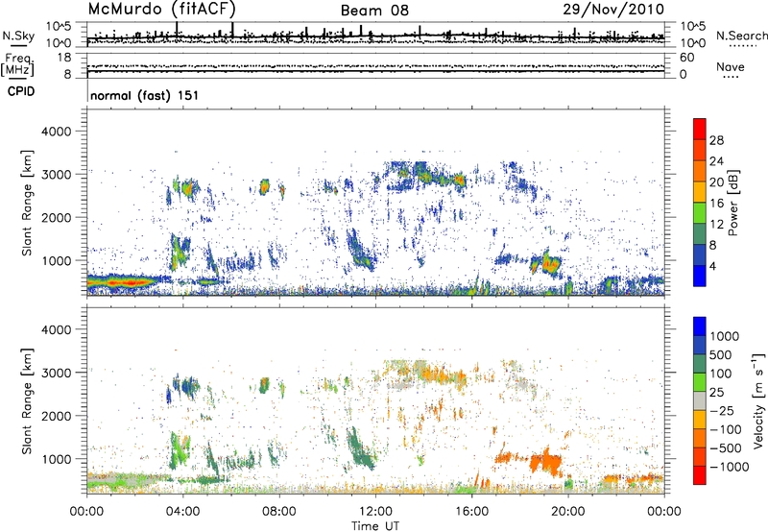This screenshot has width=768, height=532.
Task: Click the 3000 tick on the power panel
Action: pos(59,175)
